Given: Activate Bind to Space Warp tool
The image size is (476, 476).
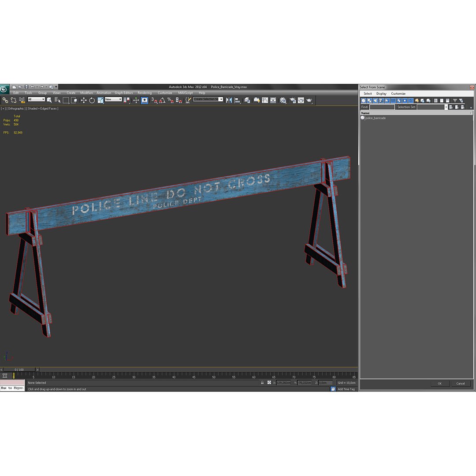Looking at the screenshot, I should tap(22, 100).
